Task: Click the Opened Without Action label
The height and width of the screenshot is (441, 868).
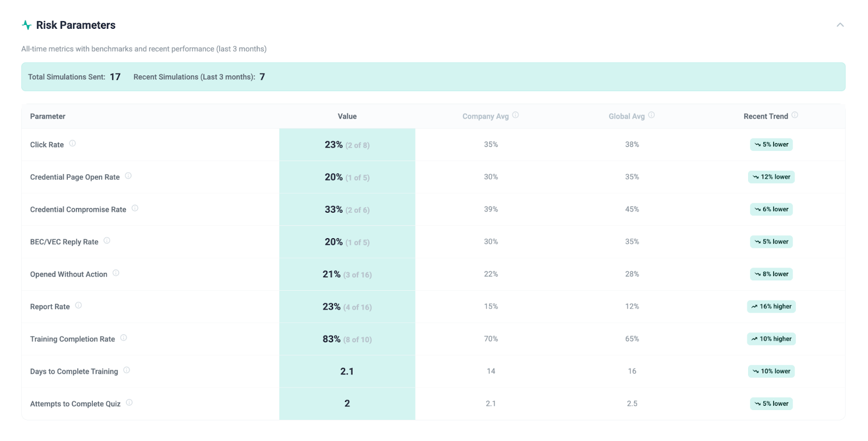Action: pyautogui.click(x=69, y=274)
